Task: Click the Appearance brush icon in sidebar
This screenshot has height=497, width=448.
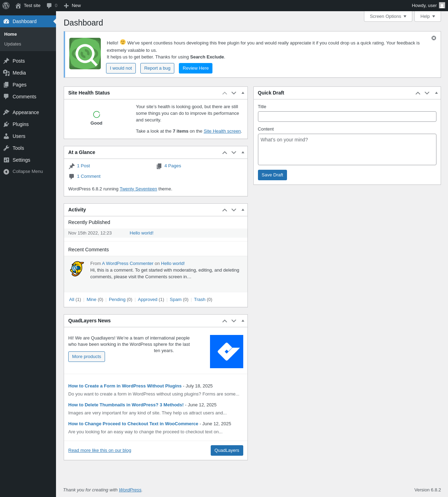Action: 6,112
